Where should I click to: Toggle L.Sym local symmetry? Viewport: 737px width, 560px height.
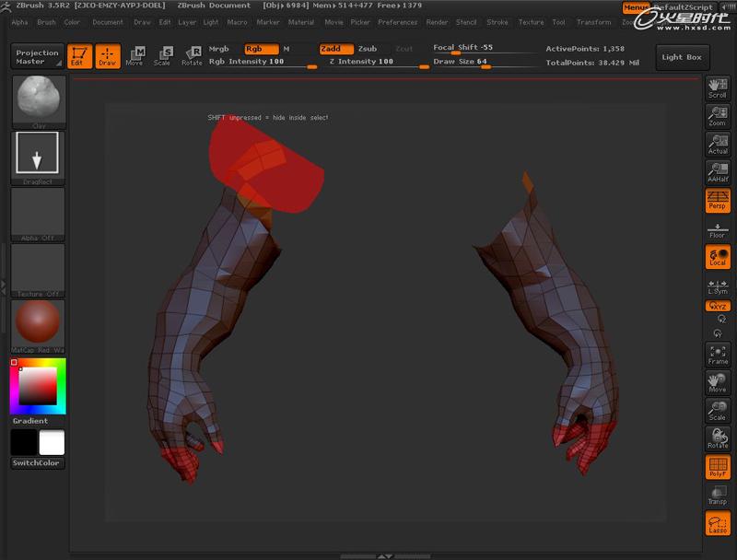[718, 286]
